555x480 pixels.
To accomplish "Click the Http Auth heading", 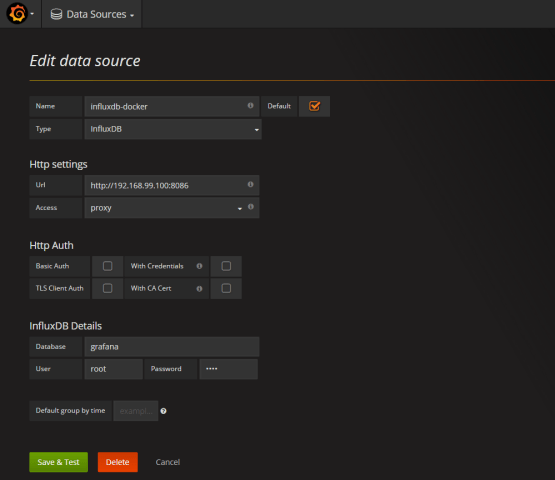I will tap(51, 245).
